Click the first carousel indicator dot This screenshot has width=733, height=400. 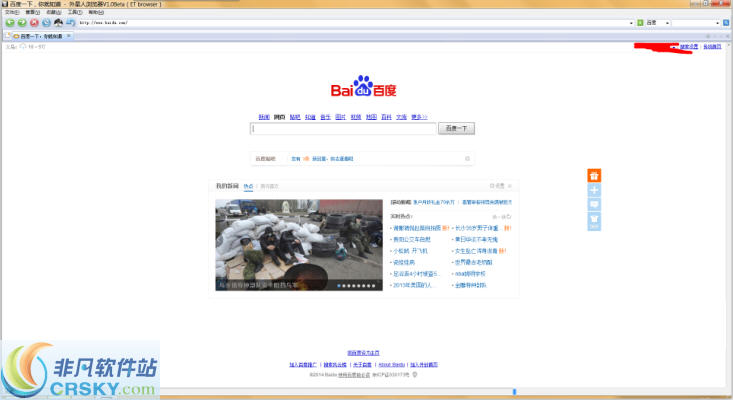[339, 286]
